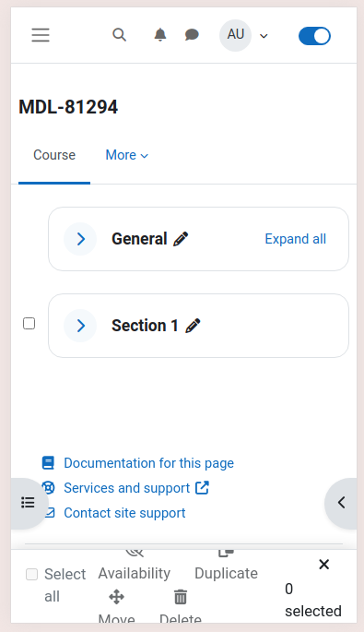
Task: Open the hamburger side menu
Action: (x=41, y=35)
